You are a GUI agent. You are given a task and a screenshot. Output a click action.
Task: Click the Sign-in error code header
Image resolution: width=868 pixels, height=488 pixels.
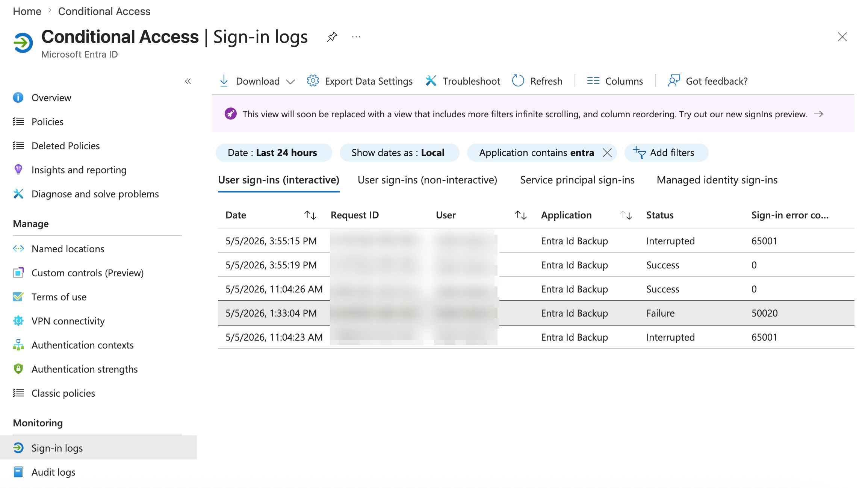point(790,215)
